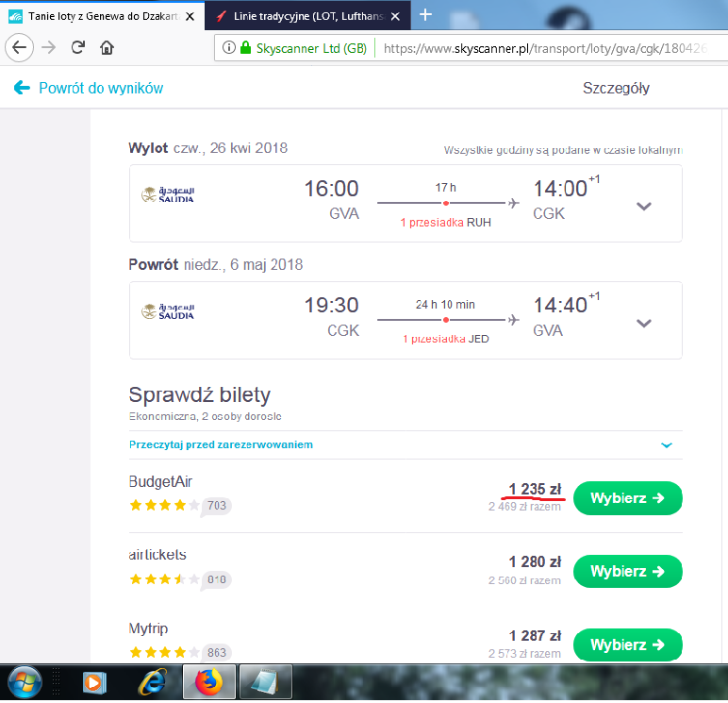
Task: Expand return flight CGK to GVA details
Action: coord(643,323)
